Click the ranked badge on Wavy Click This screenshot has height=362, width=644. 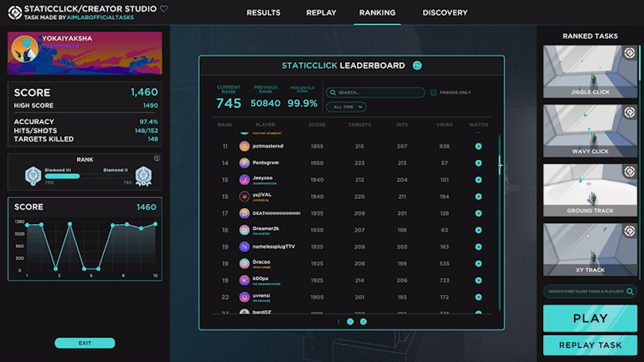coord(630,112)
